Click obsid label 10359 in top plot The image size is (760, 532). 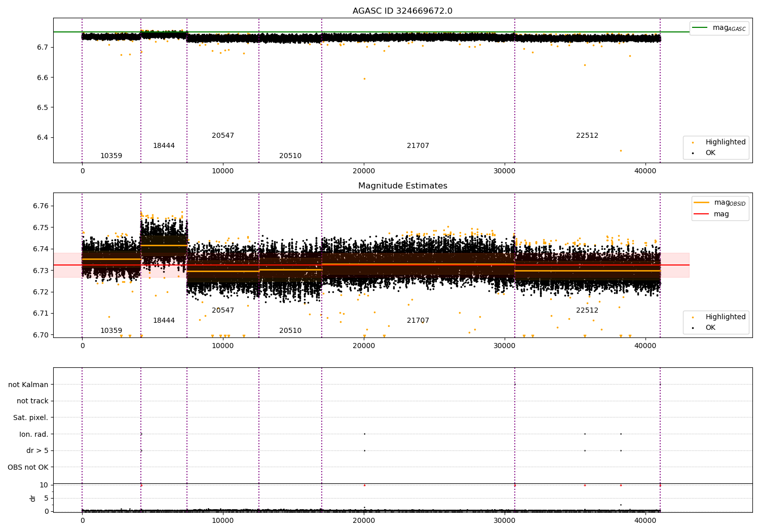click(x=111, y=156)
